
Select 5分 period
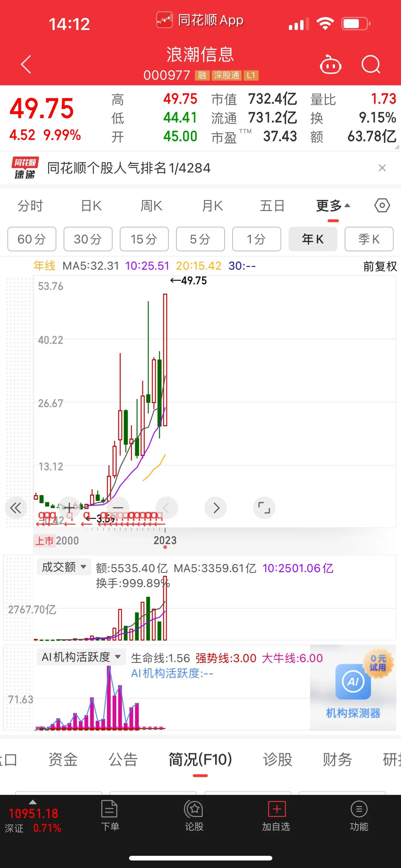coord(200,239)
